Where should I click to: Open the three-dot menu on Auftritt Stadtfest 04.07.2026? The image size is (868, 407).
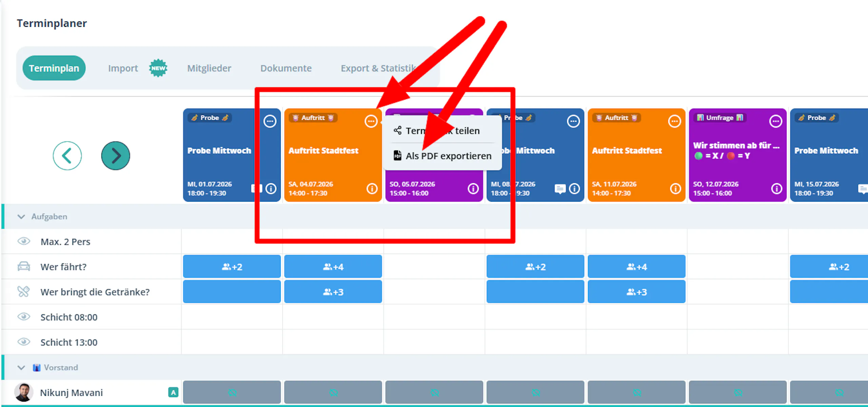coord(371,121)
